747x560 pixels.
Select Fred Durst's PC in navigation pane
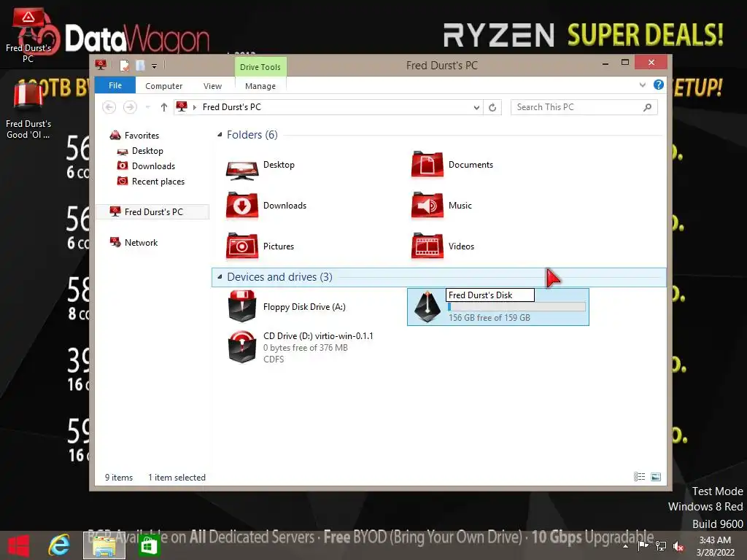[x=152, y=212]
